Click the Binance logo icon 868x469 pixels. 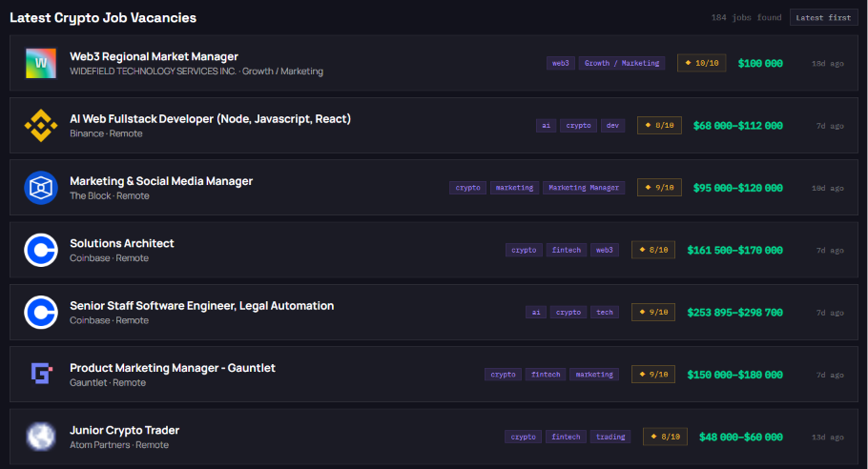41,126
